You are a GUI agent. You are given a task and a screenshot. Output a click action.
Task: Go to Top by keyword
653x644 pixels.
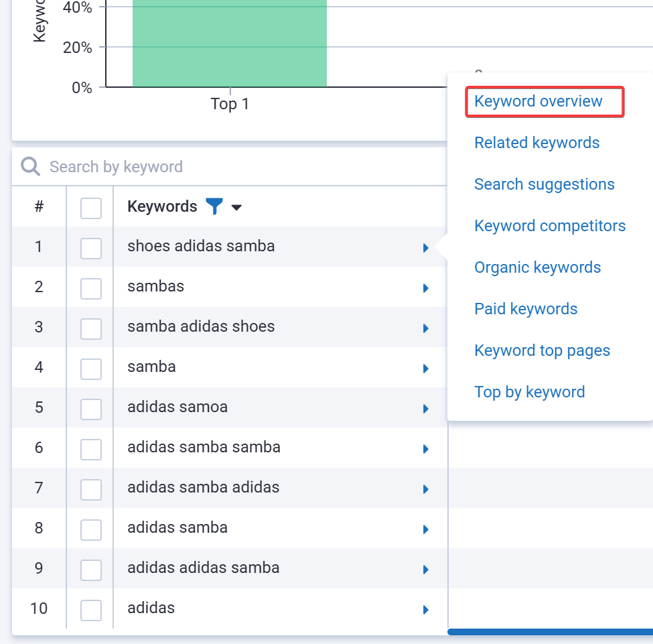coord(529,392)
